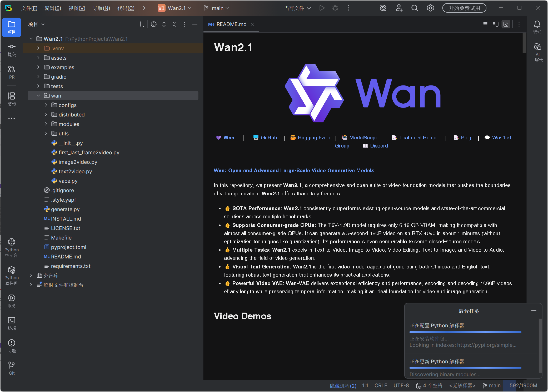Open the Wan2.1 project dropdown

pyautogui.click(x=175, y=8)
